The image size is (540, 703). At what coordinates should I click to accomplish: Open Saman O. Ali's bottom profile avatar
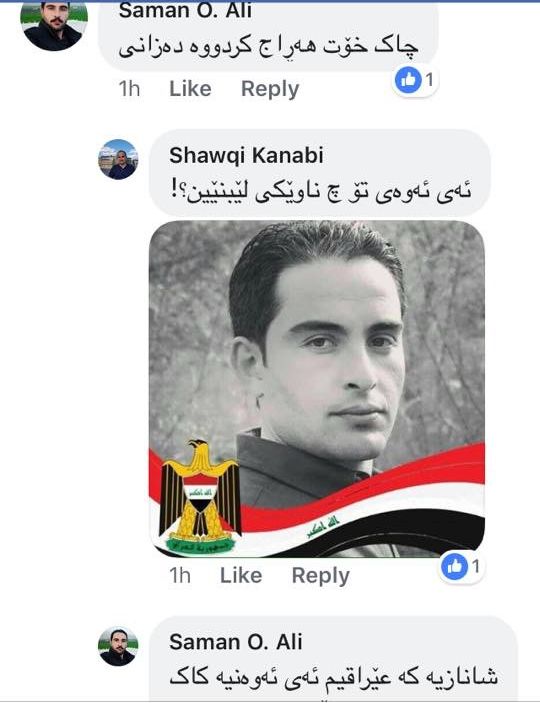pyautogui.click(x=118, y=646)
